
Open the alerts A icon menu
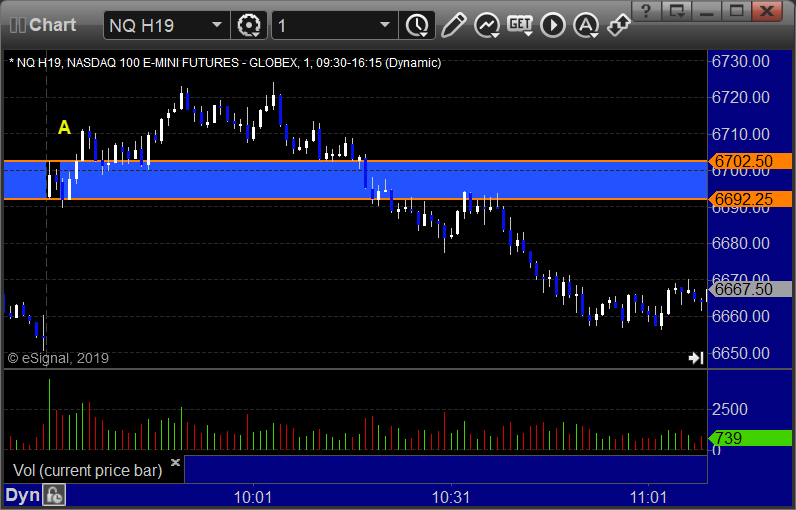pyautogui.click(x=586, y=25)
